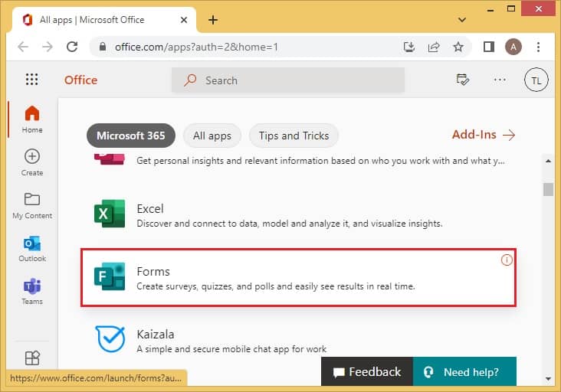
Task: Select the Tips and Tricks pill
Action: (x=294, y=136)
